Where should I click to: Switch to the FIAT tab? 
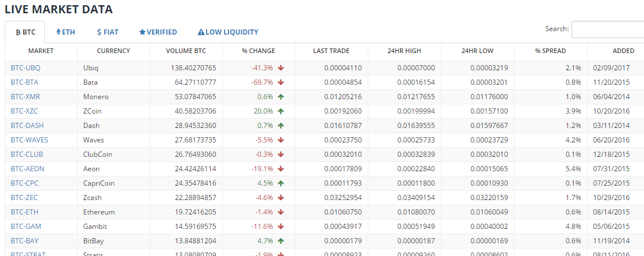108,32
